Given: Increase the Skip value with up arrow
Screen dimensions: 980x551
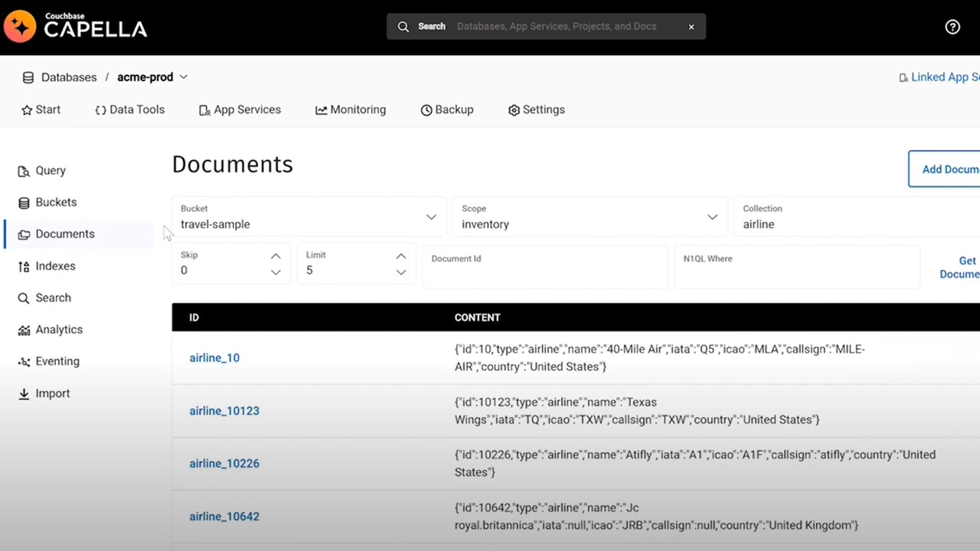Looking at the screenshot, I should pyautogui.click(x=276, y=256).
